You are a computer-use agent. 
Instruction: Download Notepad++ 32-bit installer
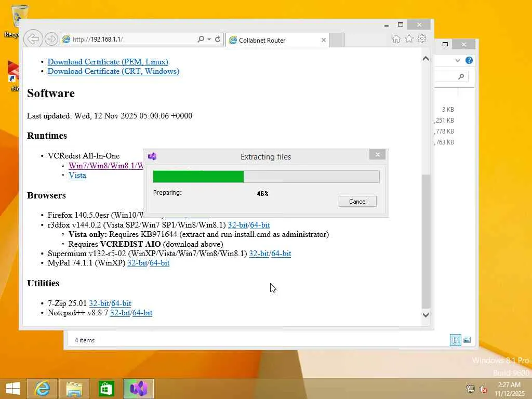click(x=120, y=313)
